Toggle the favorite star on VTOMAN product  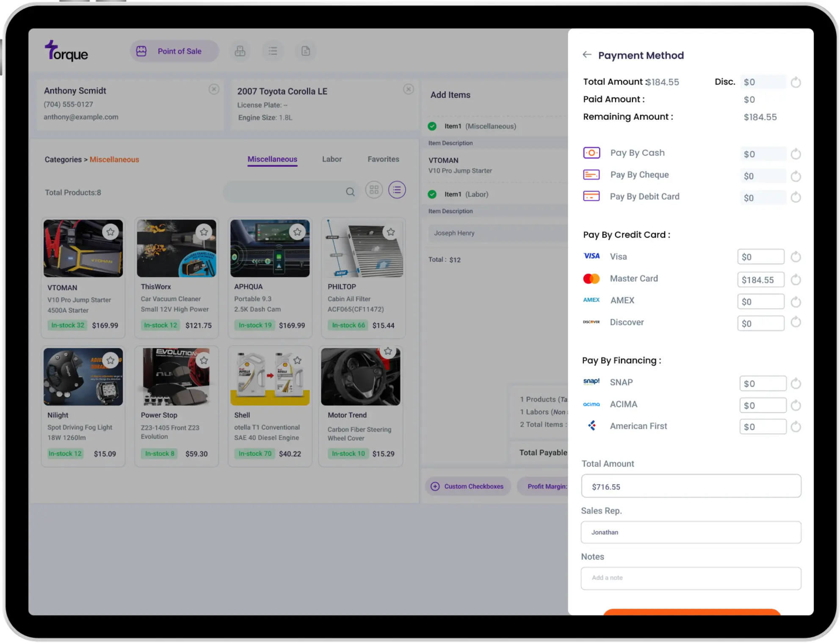click(110, 232)
